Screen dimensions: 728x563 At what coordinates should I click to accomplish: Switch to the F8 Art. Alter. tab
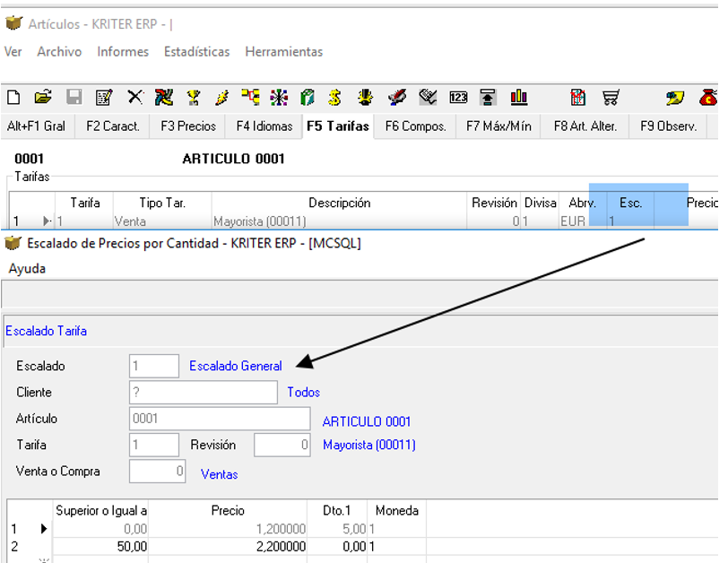(x=585, y=126)
